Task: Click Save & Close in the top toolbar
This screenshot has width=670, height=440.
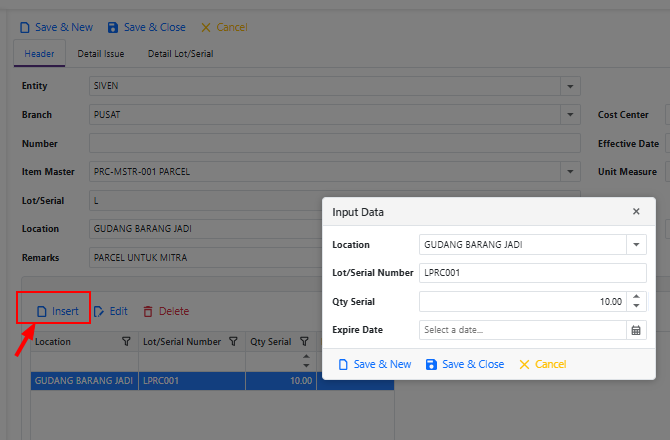Action: point(147,27)
